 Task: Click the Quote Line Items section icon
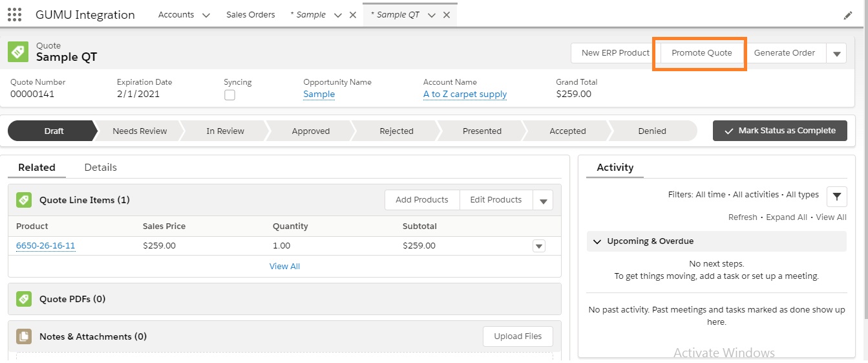(24, 200)
